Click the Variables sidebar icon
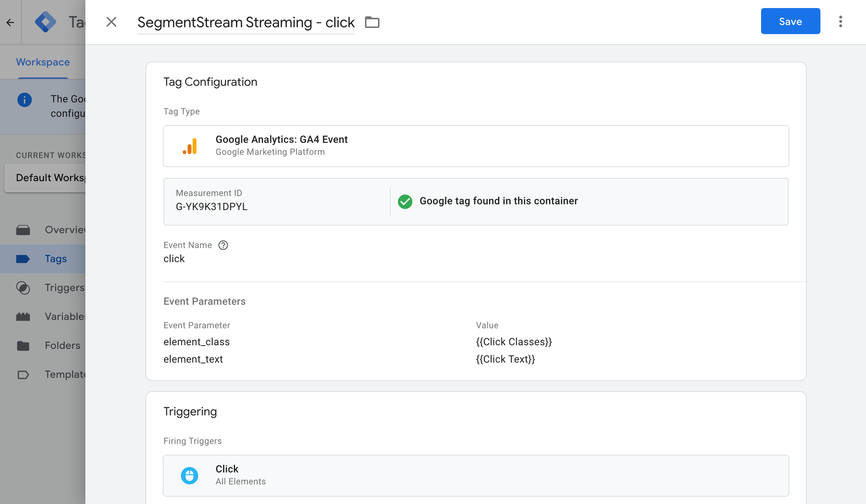The width and height of the screenshot is (866, 504). click(x=23, y=316)
